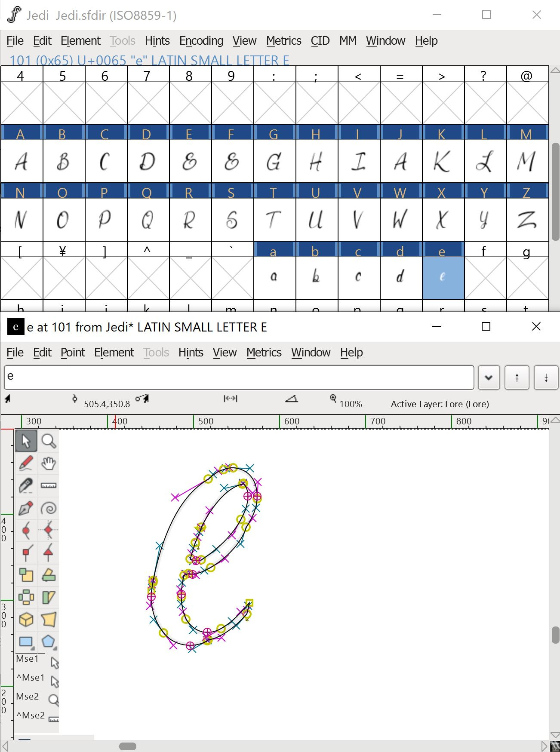Open the Point menu in the glyph window
This screenshot has width=560, height=752.
[x=73, y=353]
